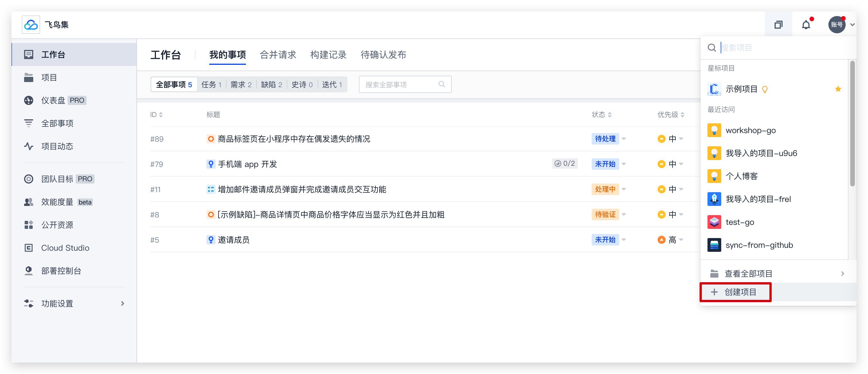Focus the 搜索全部事项 input field
This screenshot has height=374, width=868.
[405, 84]
